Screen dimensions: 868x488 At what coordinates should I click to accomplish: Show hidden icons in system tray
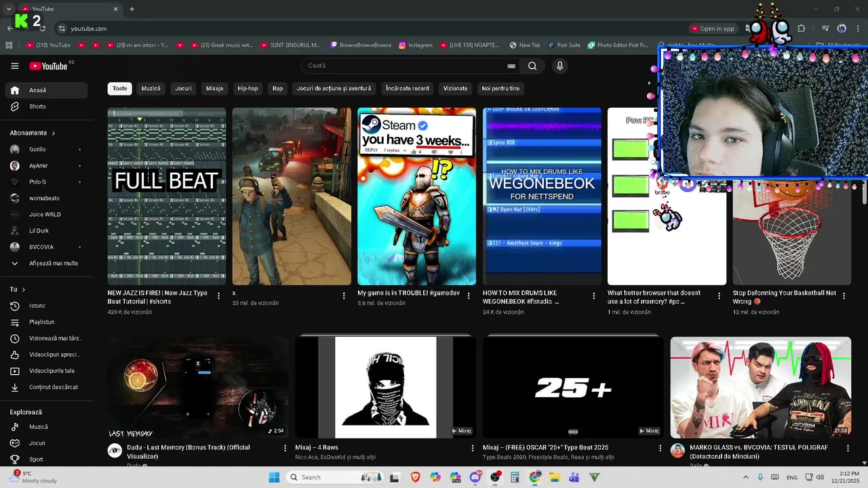745,477
